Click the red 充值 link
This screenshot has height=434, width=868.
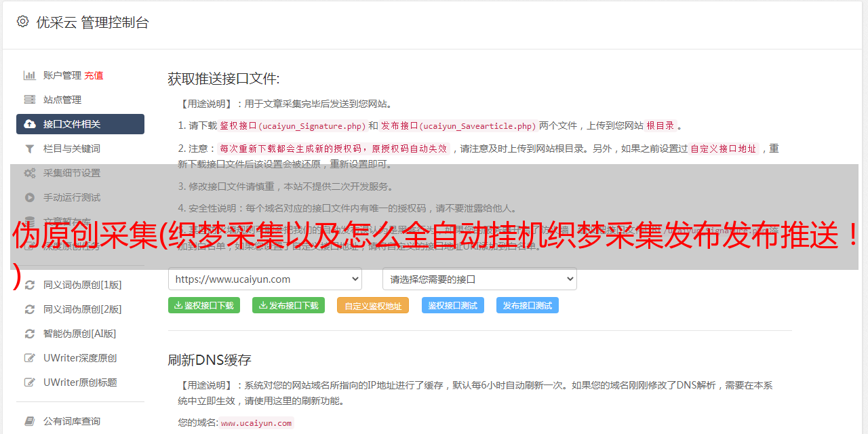click(94, 75)
